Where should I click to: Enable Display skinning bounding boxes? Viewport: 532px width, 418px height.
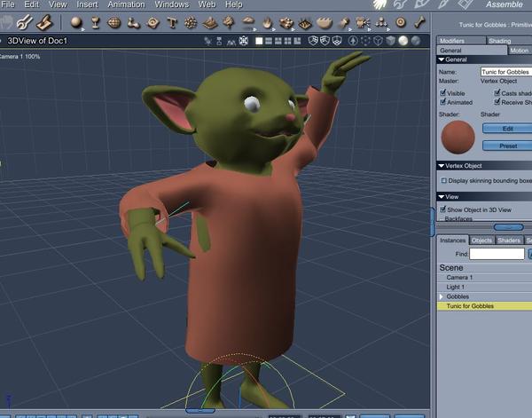pos(444,181)
